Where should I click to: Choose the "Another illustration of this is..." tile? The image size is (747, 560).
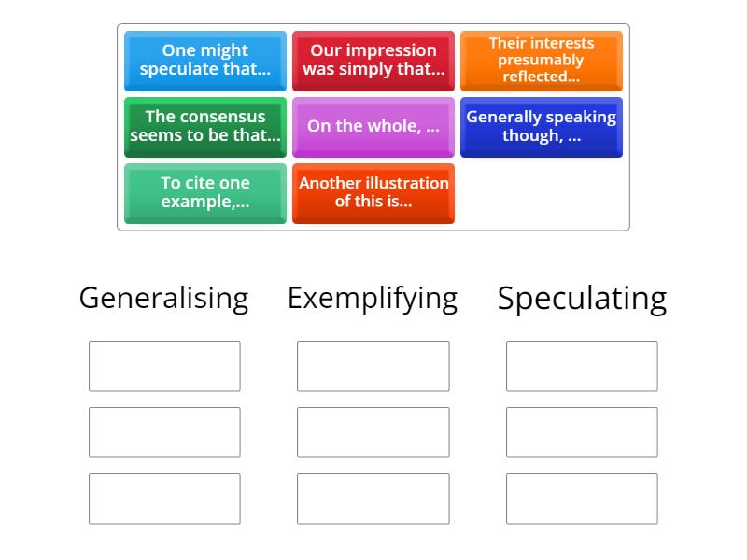(x=373, y=193)
